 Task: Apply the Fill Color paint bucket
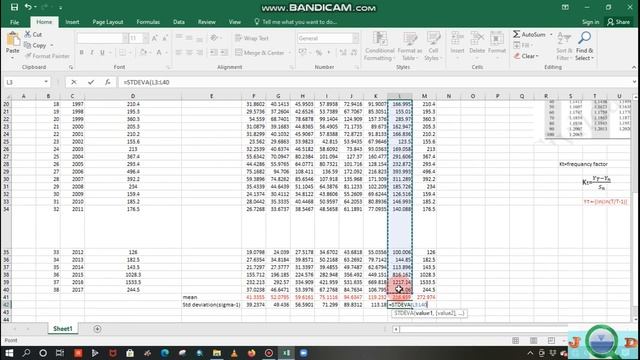(142, 53)
